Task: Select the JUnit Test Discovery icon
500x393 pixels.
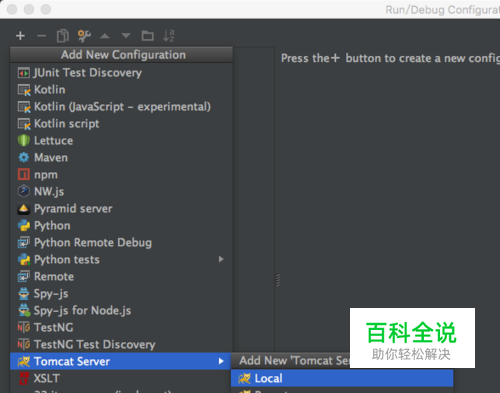Action: coord(24,73)
